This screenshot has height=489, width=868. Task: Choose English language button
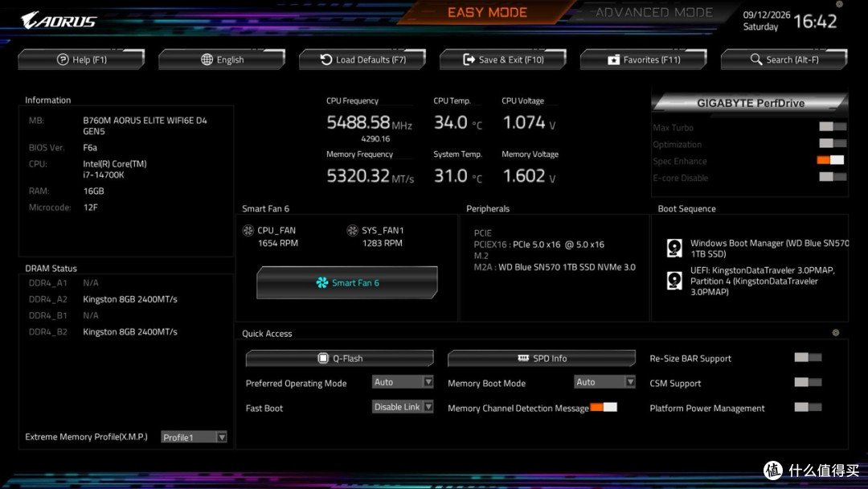pos(222,60)
